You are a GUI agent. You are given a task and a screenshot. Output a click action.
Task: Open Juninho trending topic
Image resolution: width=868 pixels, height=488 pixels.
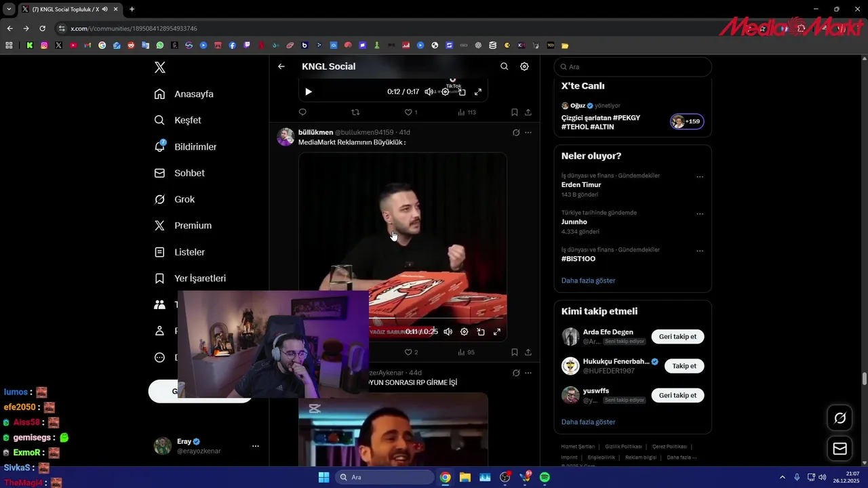pyautogui.click(x=574, y=222)
